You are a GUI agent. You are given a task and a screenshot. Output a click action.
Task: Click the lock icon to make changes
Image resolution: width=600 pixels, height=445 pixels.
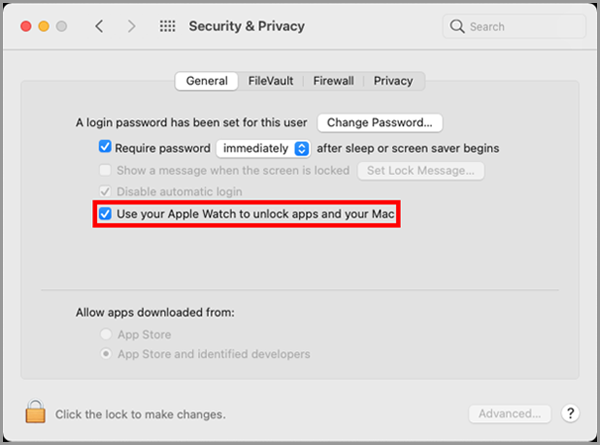[x=36, y=412]
